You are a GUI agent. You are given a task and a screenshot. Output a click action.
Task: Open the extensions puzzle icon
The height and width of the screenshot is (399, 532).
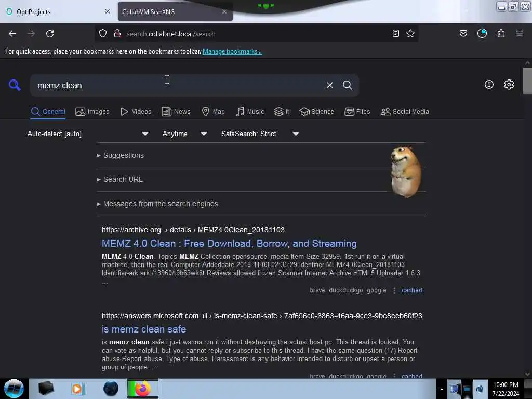tap(501, 33)
